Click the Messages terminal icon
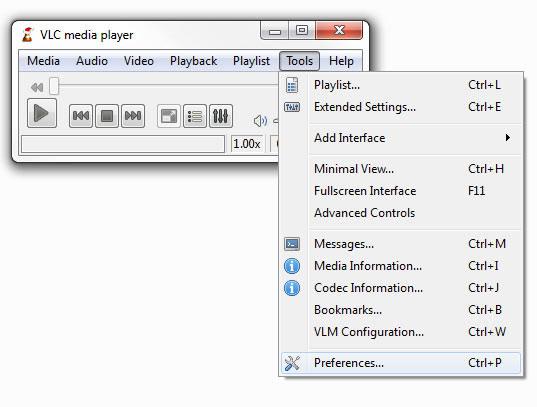The height and width of the screenshot is (407, 537). click(x=292, y=244)
